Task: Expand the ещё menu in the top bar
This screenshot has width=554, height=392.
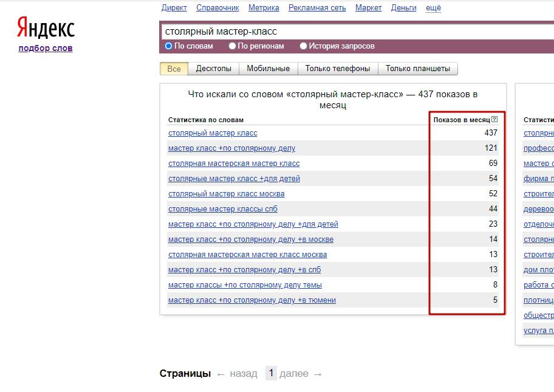Action: 433,8
